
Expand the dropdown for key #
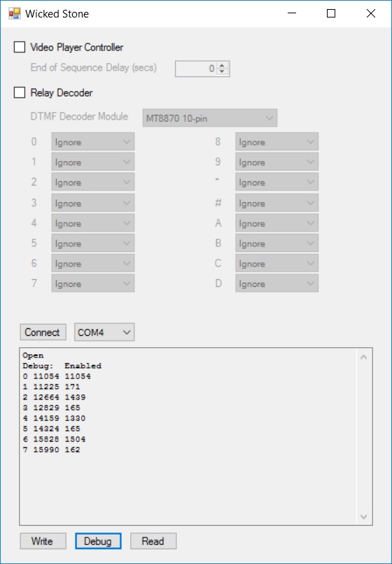[x=276, y=203]
